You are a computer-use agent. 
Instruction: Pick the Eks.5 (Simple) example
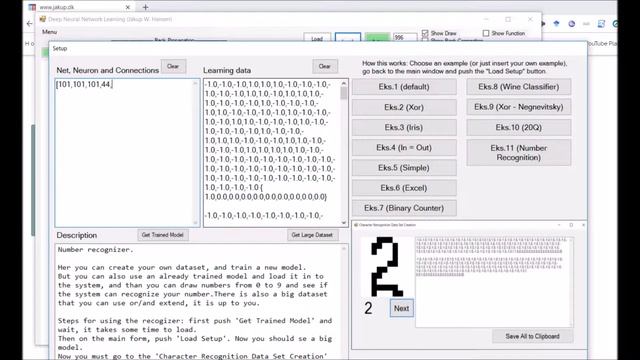tap(404, 168)
